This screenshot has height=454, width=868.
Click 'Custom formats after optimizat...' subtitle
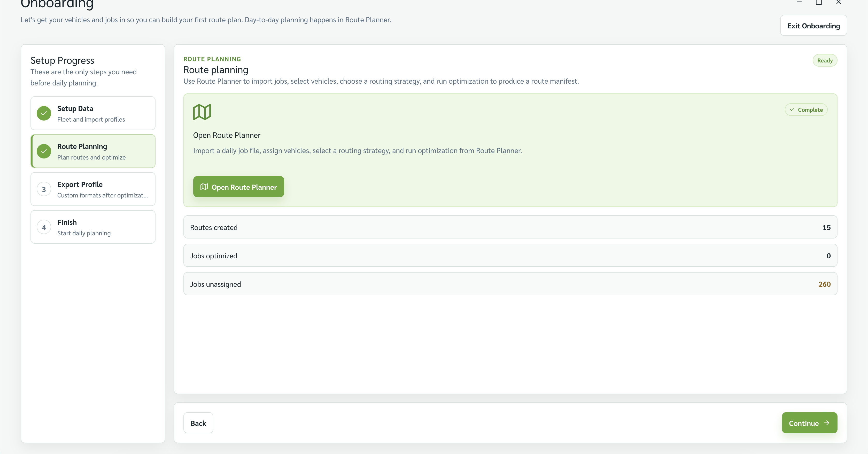pos(103,195)
